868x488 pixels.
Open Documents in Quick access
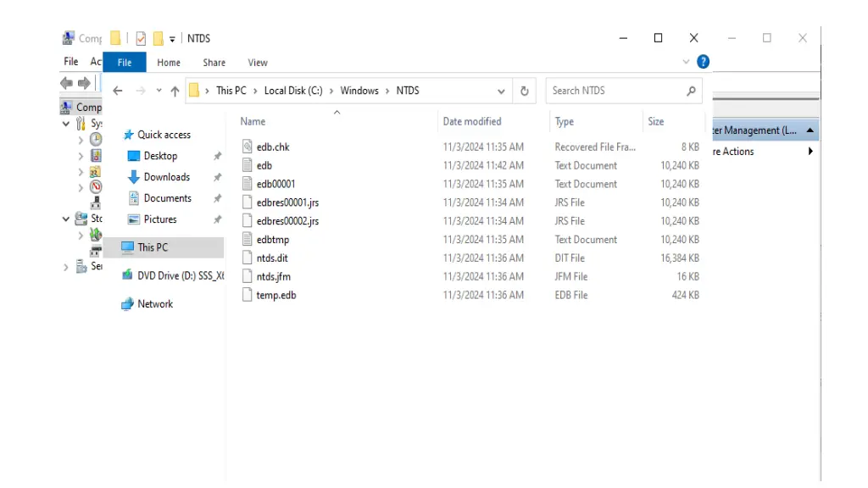pyautogui.click(x=167, y=198)
